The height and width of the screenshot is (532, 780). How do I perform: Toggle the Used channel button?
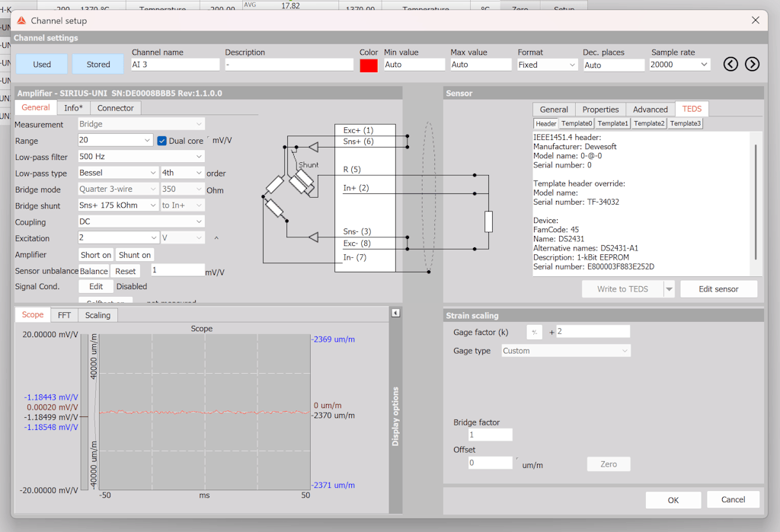(x=42, y=64)
